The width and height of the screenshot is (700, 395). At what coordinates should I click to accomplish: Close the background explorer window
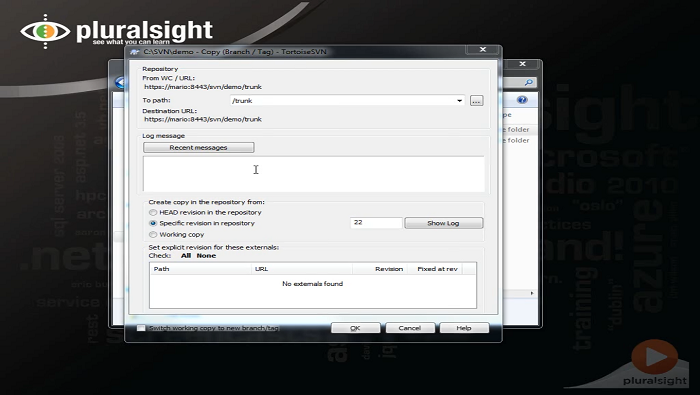click(x=522, y=64)
